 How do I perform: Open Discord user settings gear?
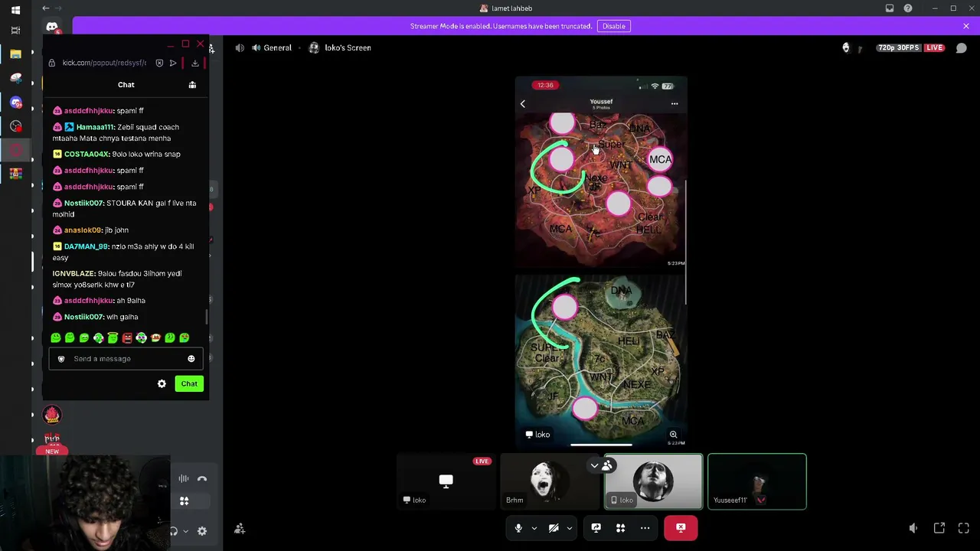coord(202,531)
